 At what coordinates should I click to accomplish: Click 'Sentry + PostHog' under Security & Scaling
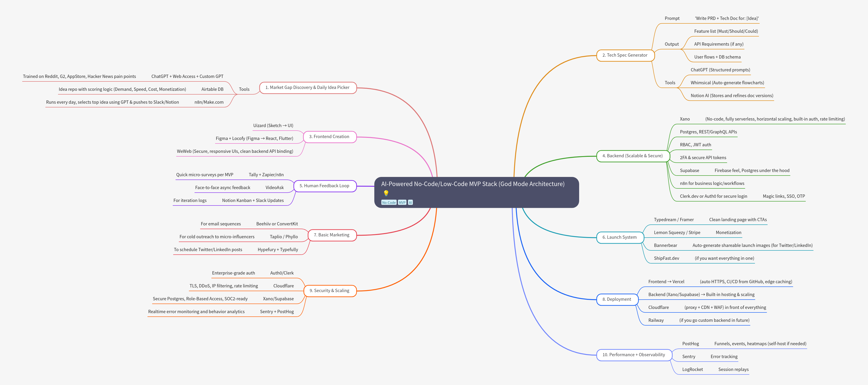coord(277,312)
